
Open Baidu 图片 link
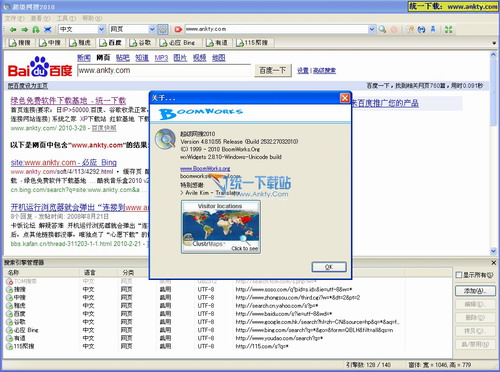[180, 58]
